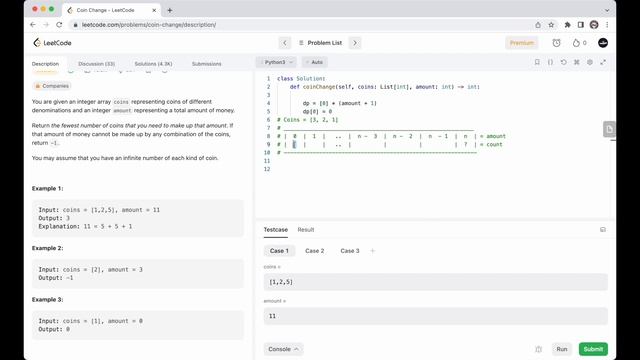
Task: Open the Auto dropdown in the editor
Action: tap(315, 62)
